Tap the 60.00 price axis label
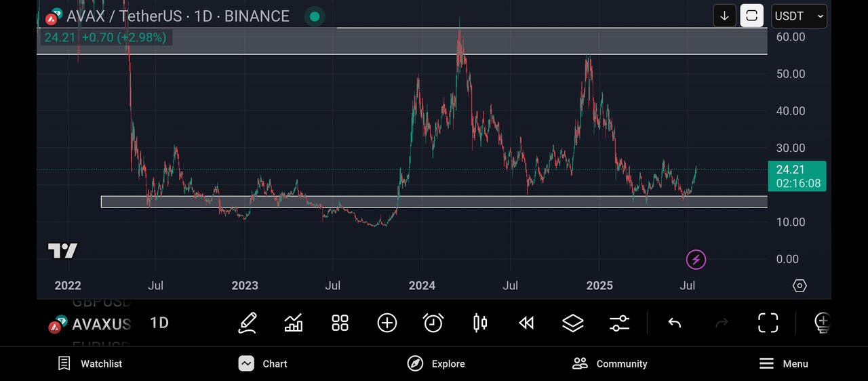 click(x=791, y=37)
